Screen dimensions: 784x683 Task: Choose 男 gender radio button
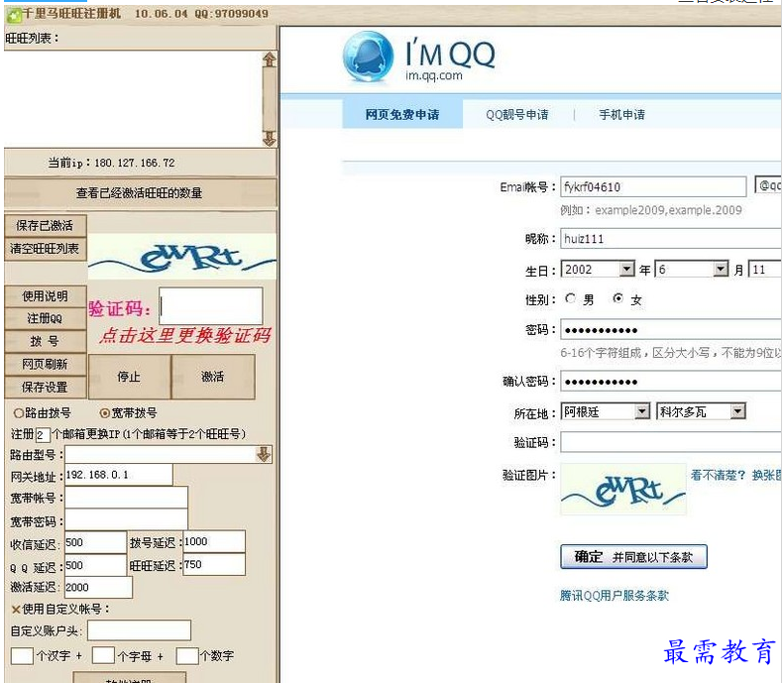571,298
